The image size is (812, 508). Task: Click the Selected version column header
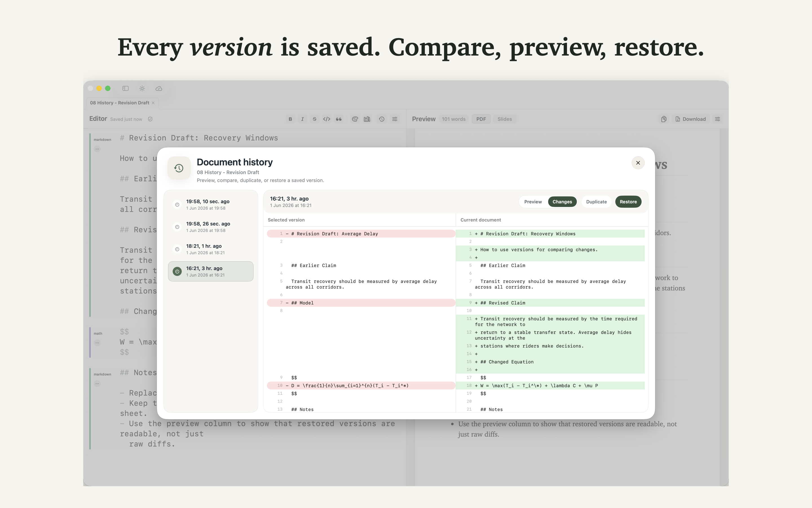[x=286, y=220]
